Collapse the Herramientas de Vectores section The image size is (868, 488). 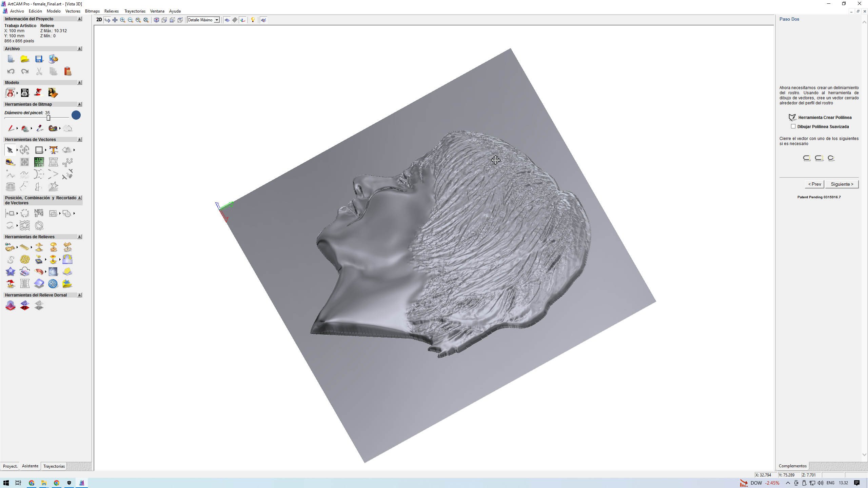80,139
